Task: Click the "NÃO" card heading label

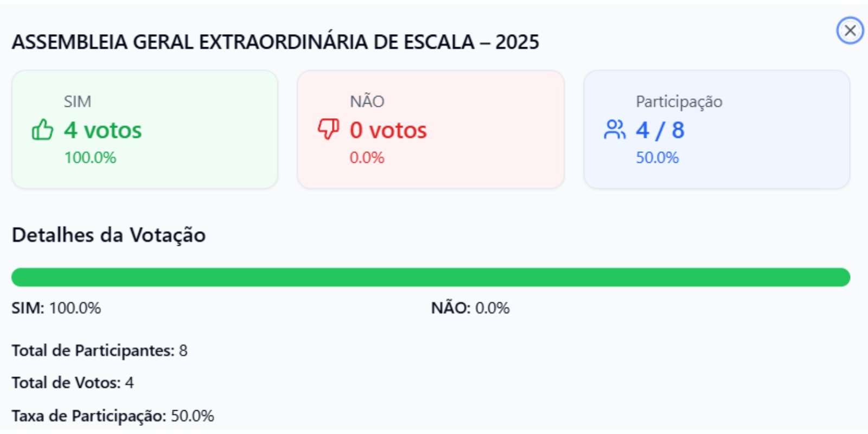Action: (x=367, y=101)
